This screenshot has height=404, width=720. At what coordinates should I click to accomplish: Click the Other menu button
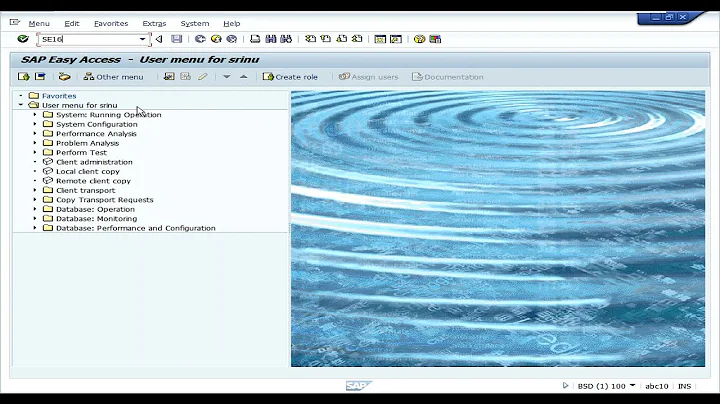113,77
